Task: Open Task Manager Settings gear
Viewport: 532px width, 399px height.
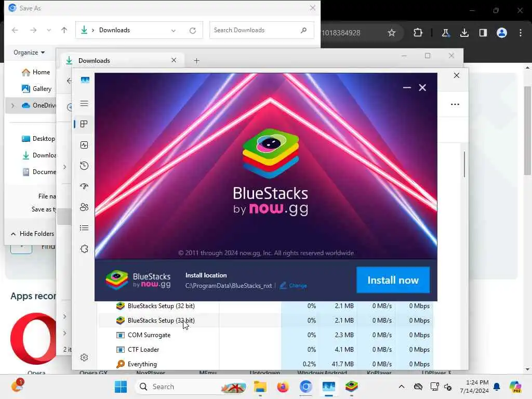Action: 84,357
